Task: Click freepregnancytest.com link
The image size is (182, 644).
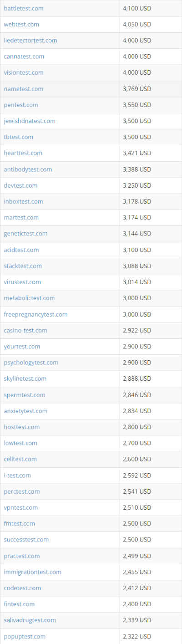Action: (x=36, y=314)
